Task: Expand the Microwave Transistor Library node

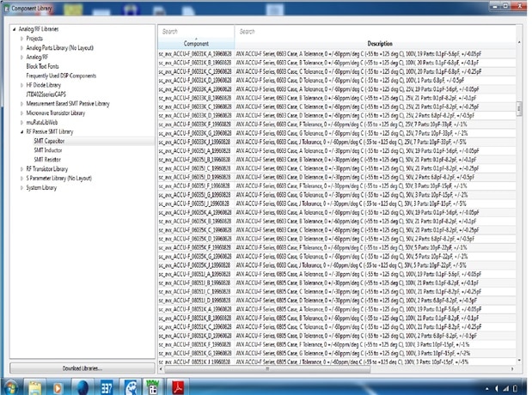Action: click(21, 113)
